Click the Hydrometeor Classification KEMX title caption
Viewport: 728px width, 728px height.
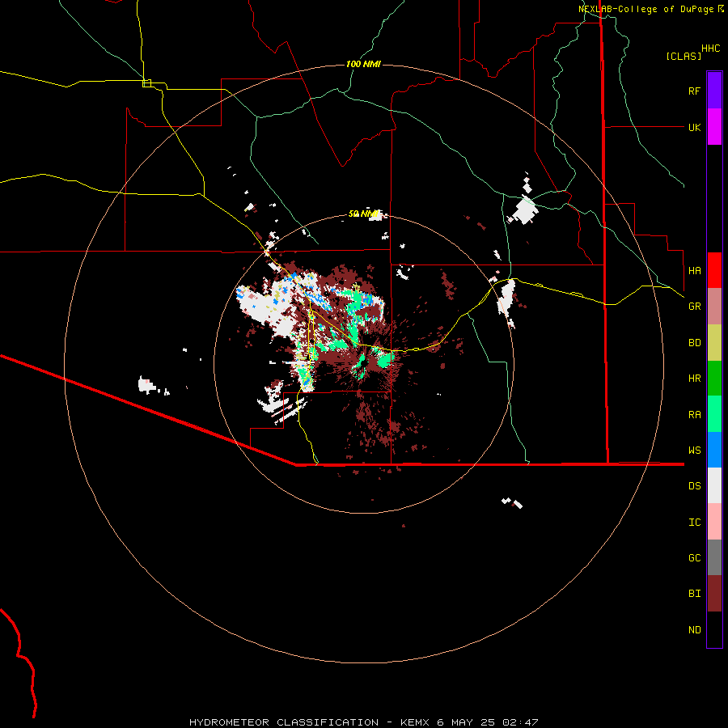coord(363,722)
